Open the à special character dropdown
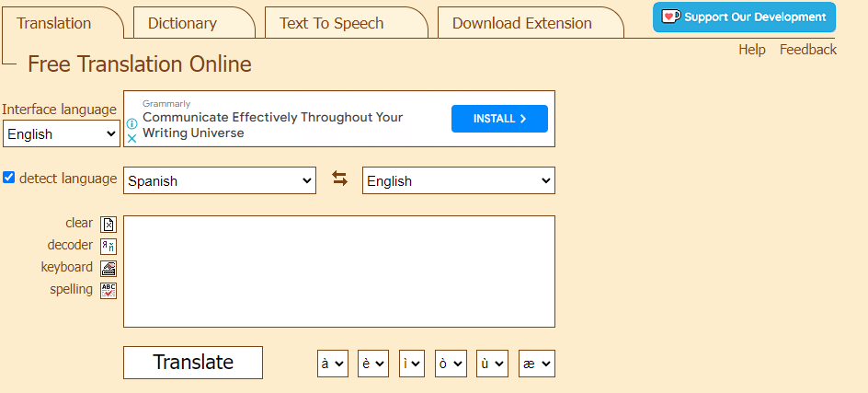 333,364
